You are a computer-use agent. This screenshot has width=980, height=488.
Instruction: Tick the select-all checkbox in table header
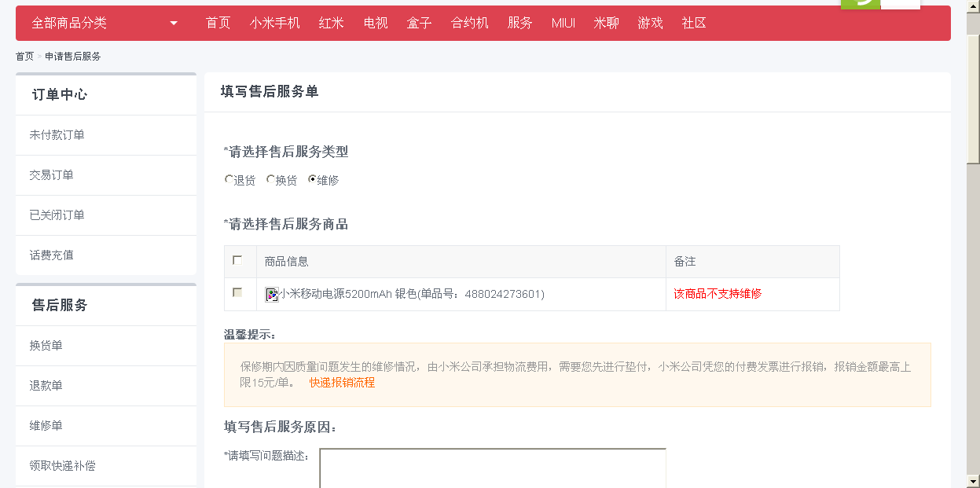(237, 260)
